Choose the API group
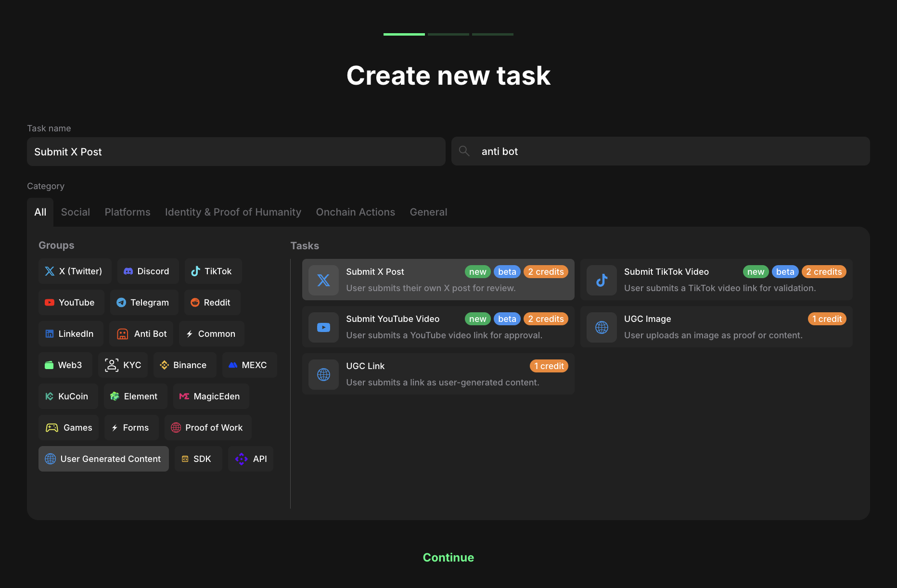Screen dimensions: 897x588 coord(251,459)
